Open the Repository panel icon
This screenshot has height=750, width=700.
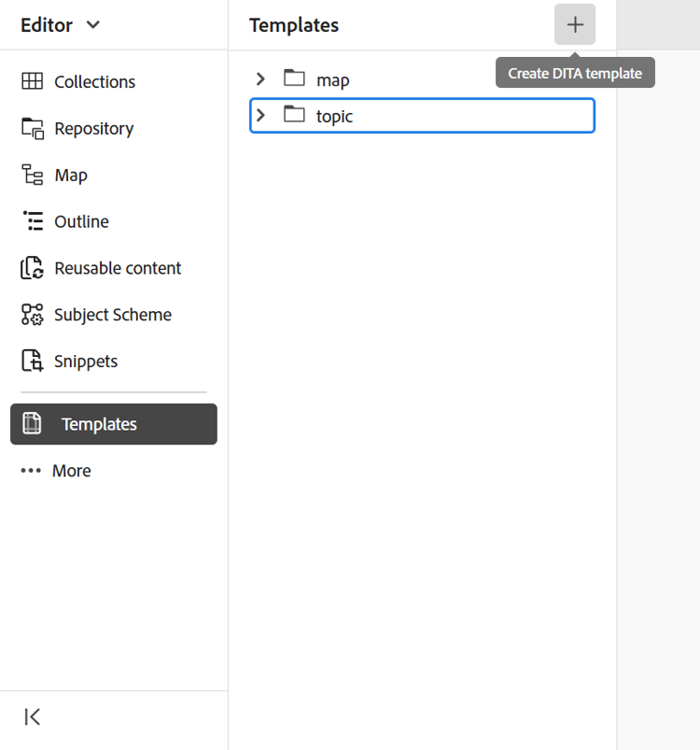(32, 128)
